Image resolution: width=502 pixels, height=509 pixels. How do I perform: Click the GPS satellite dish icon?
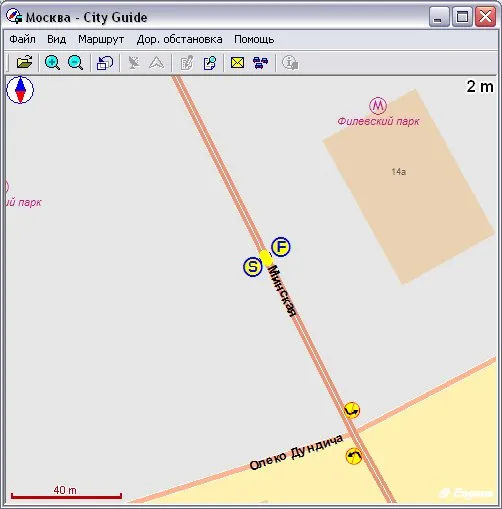click(134, 62)
